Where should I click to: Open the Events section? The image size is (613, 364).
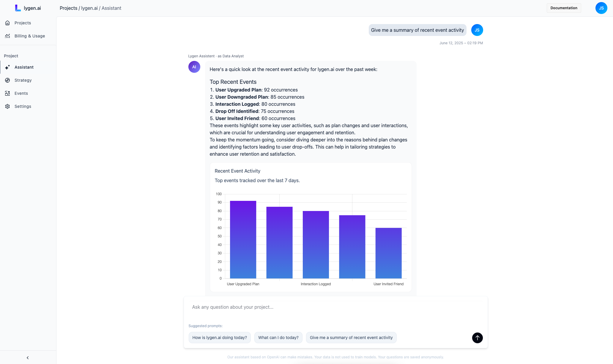28,93
